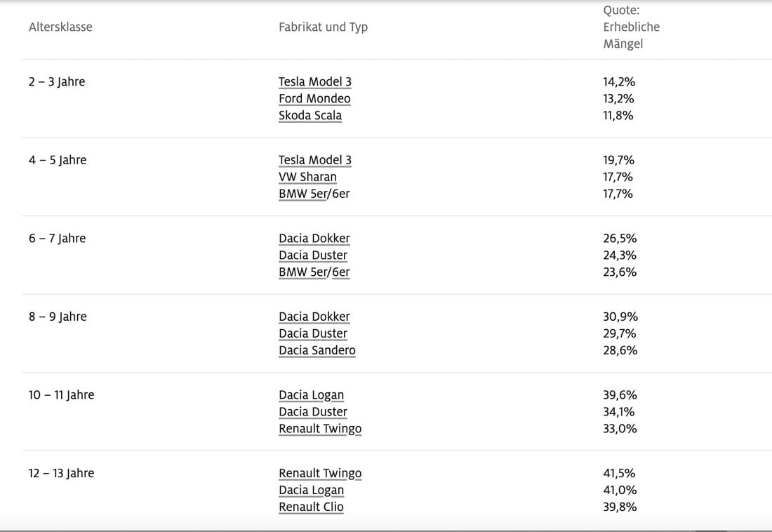
Task: Open Renault Twingo link under 10 – 11 Jahre
Action: 320,429
